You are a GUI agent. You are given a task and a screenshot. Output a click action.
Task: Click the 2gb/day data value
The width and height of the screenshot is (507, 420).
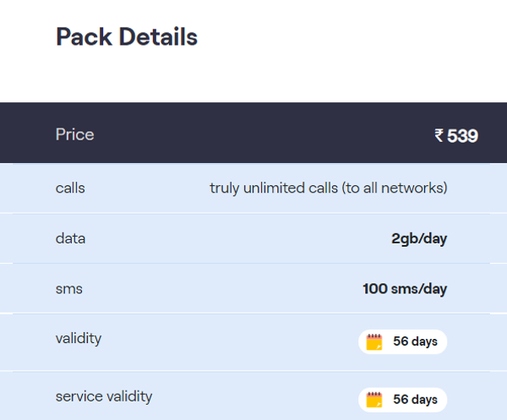click(x=419, y=239)
